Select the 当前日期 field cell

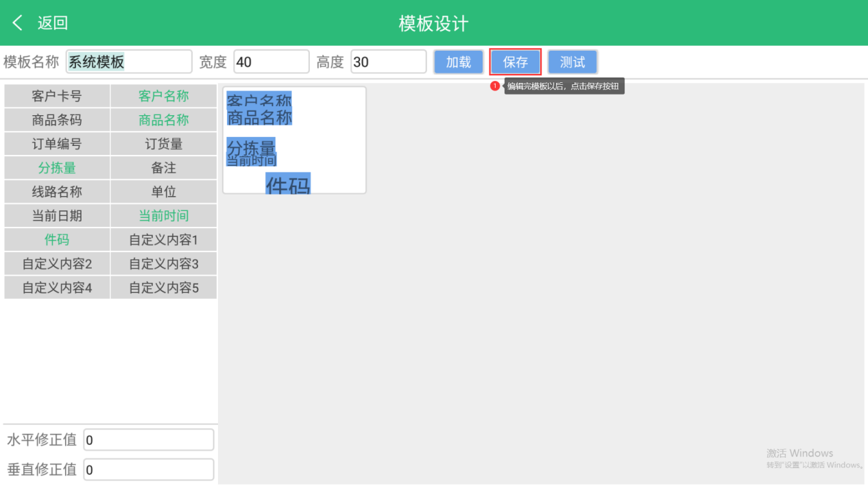click(x=57, y=217)
